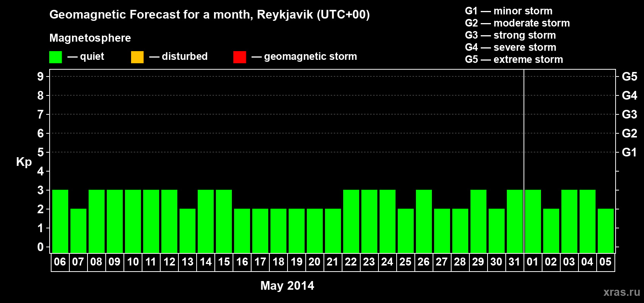Click date label 08 on the axis
644x303 pixels.
[96, 262]
